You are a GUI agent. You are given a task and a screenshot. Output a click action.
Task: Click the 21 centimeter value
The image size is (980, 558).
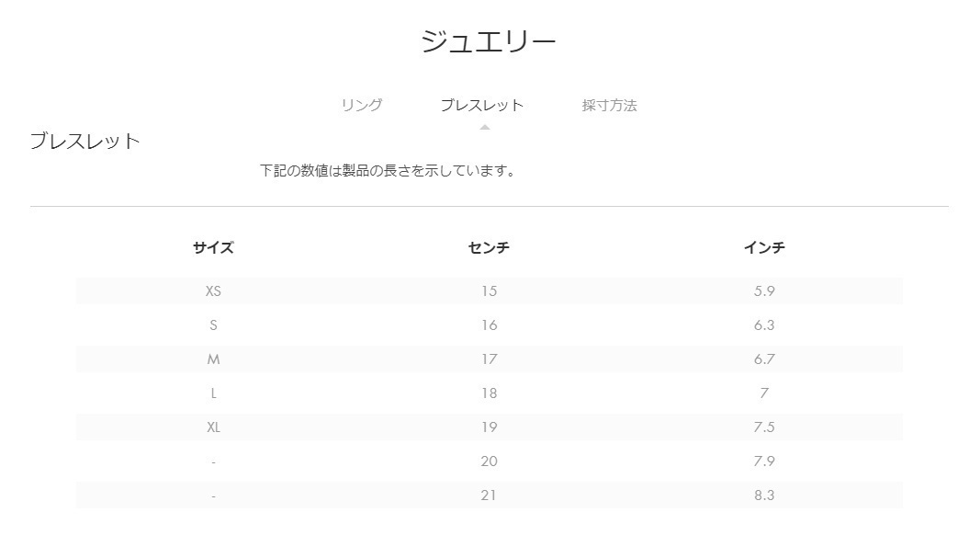(489, 495)
